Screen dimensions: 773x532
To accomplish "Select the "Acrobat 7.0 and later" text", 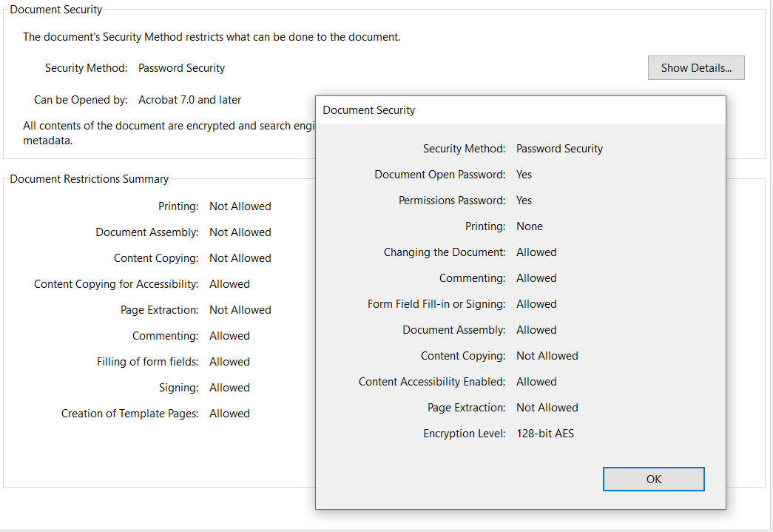I will coord(189,100).
